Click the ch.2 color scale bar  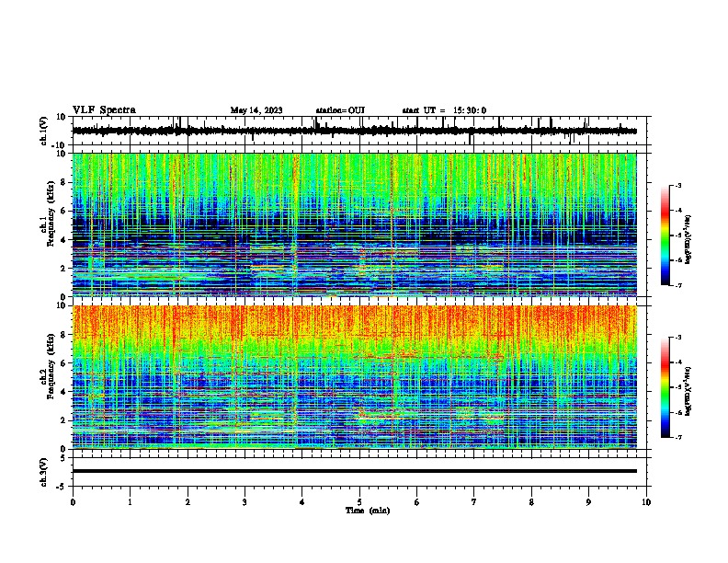coord(665,387)
